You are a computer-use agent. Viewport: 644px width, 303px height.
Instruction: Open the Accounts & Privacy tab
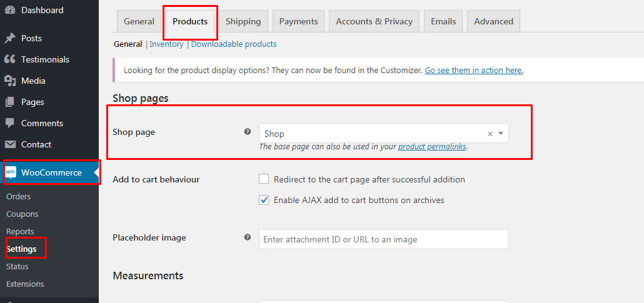(374, 21)
